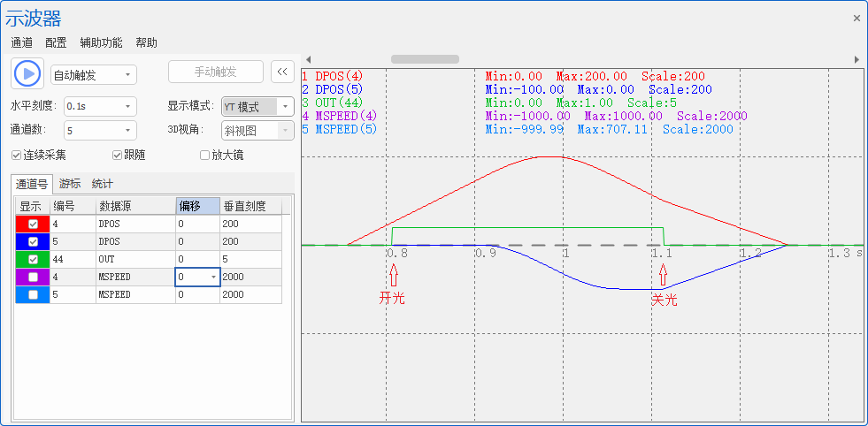Open offset dropdown in MSPEED 4 row
The width and height of the screenshot is (868, 426).
213,278
